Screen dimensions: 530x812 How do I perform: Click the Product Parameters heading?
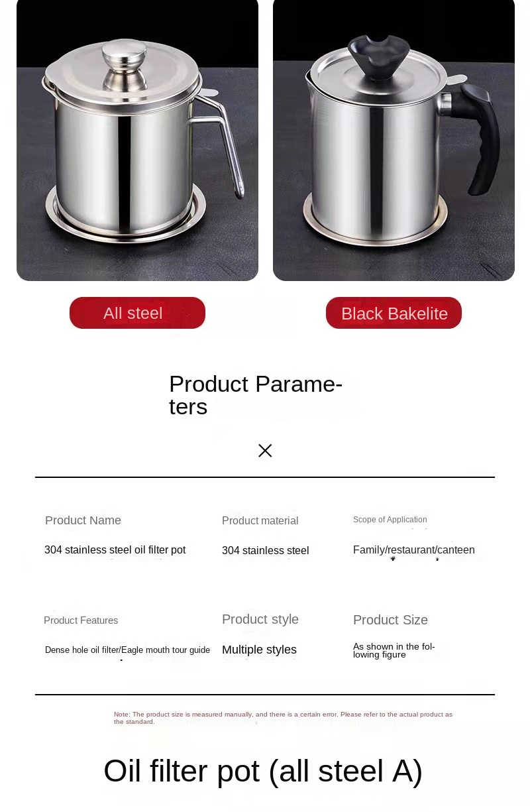coord(256,395)
